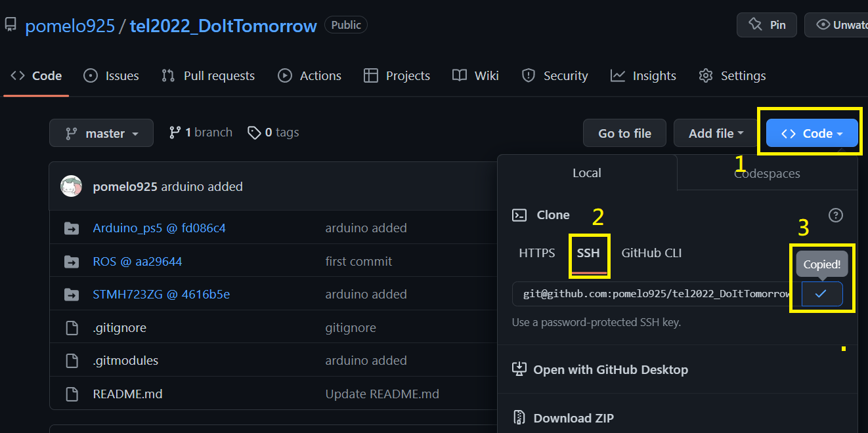This screenshot has width=868, height=433.
Task: Click the zip file icon beside Download ZIP
Action: tap(519, 418)
